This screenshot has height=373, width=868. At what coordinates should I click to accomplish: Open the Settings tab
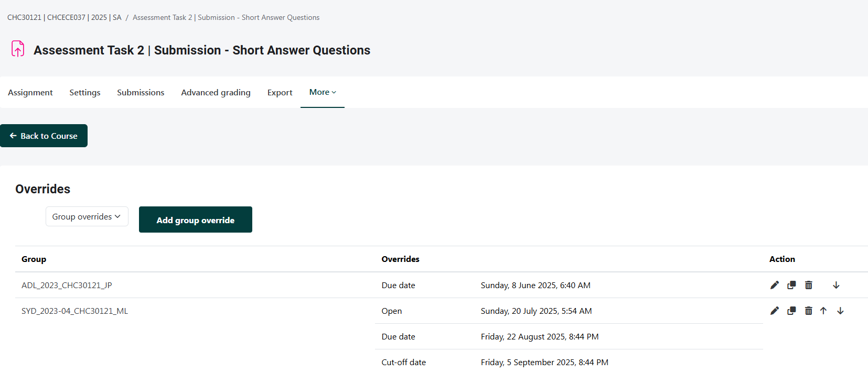[85, 93]
